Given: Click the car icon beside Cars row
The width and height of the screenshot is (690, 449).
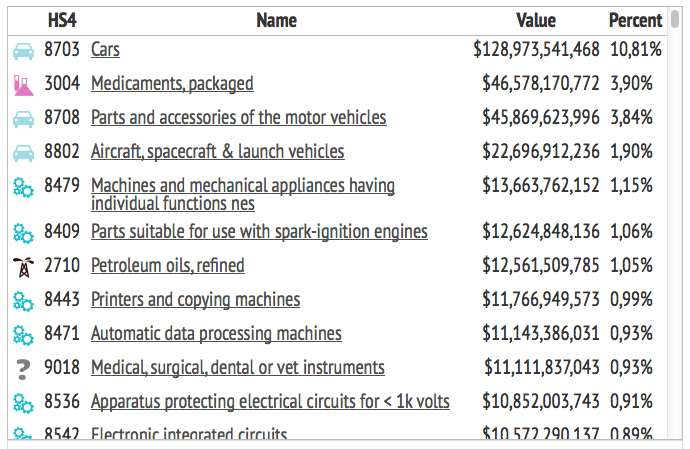Looking at the screenshot, I should (22, 50).
